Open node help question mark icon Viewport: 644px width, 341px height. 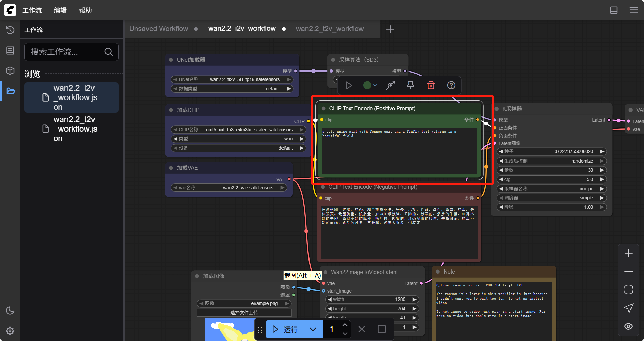(x=451, y=85)
